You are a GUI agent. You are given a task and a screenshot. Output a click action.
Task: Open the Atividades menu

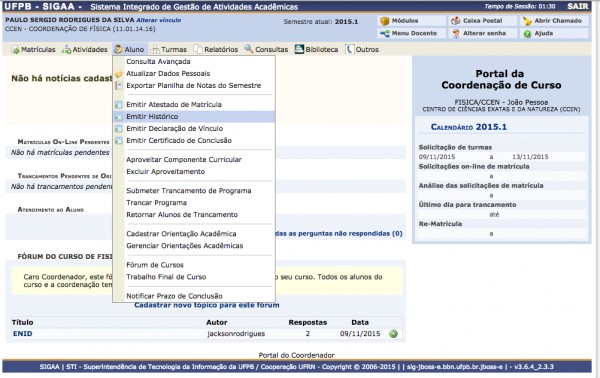[85, 50]
